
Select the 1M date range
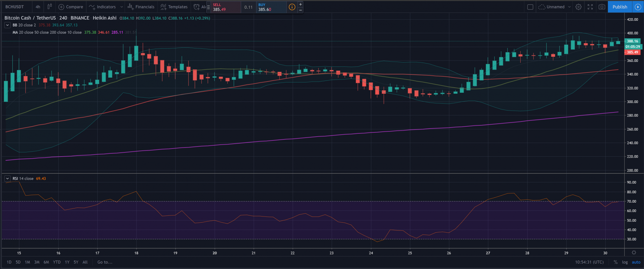27,262
